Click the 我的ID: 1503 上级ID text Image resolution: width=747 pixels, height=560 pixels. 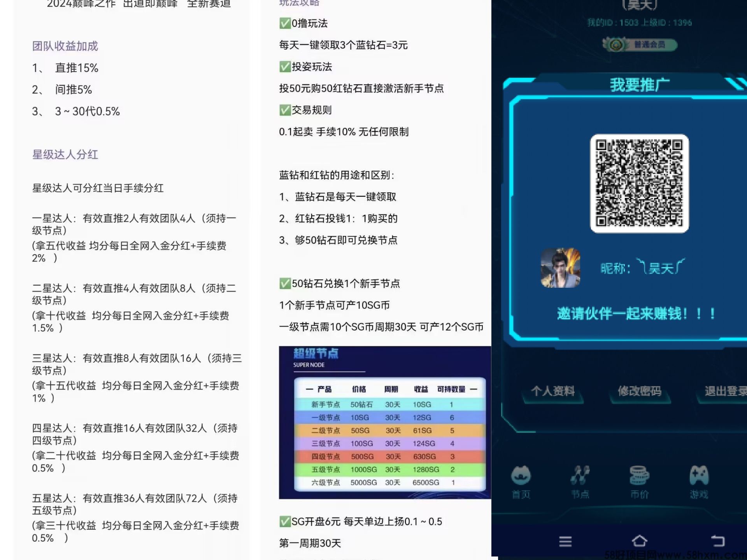tap(640, 23)
